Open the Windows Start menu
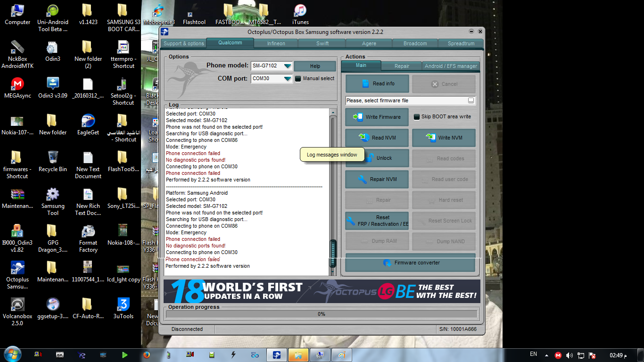The height and width of the screenshot is (362, 644). tap(12, 354)
